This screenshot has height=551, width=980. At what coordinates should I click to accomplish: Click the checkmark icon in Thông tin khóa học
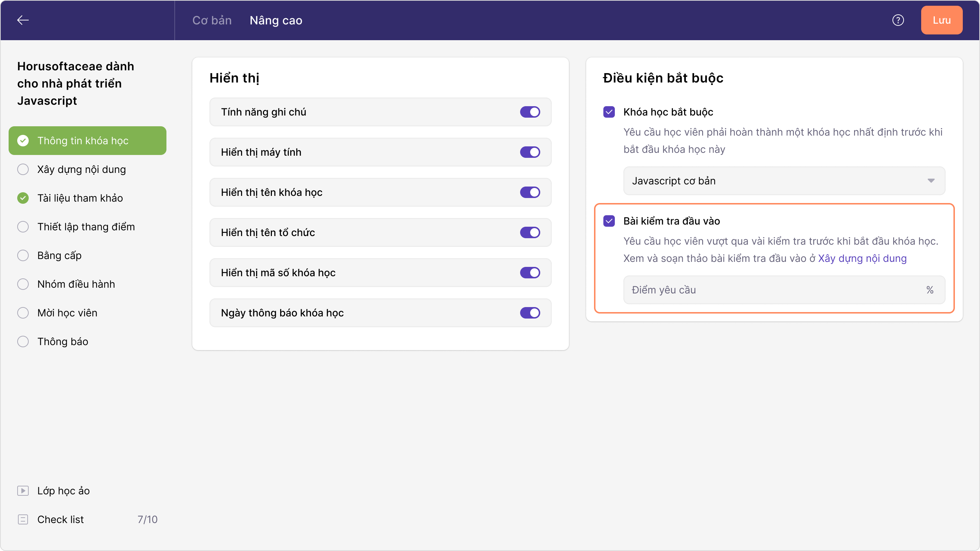click(x=23, y=140)
